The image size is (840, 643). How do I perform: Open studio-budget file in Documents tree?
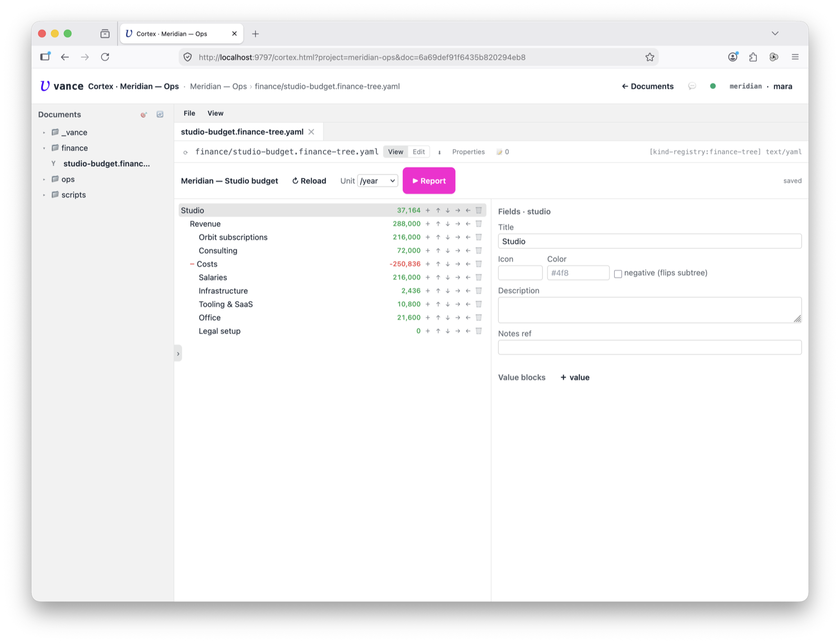107,163
